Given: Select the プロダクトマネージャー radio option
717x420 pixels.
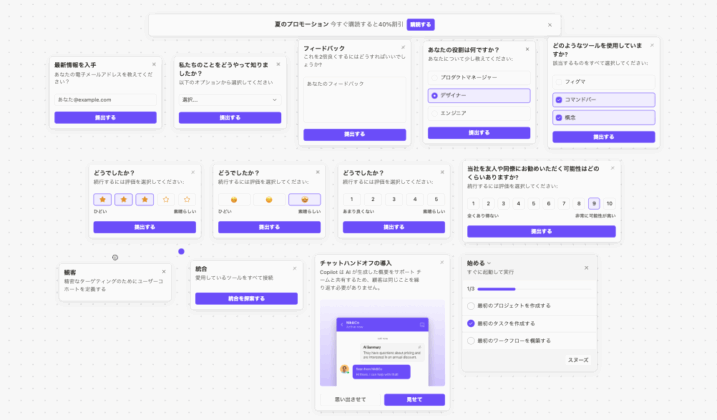Looking at the screenshot, I should (479, 77).
